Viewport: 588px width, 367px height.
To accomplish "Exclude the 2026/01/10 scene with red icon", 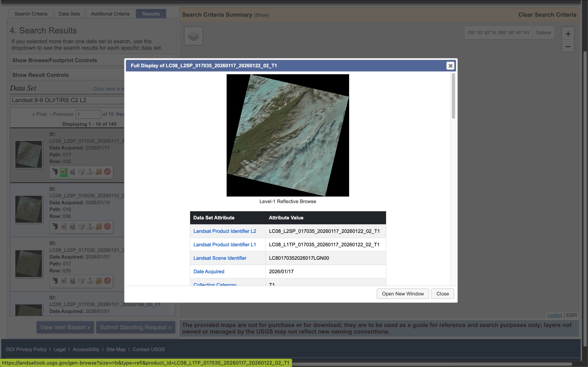I will pyautogui.click(x=108, y=227).
